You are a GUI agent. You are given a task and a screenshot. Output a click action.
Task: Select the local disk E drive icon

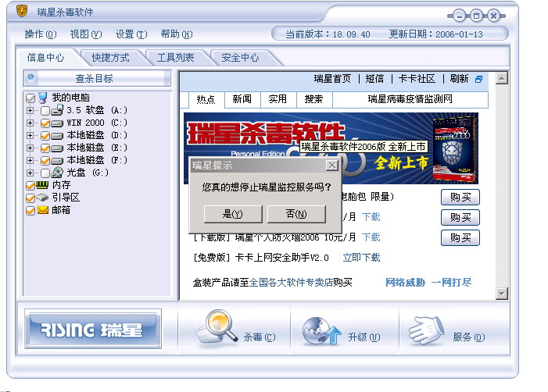tap(57, 148)
